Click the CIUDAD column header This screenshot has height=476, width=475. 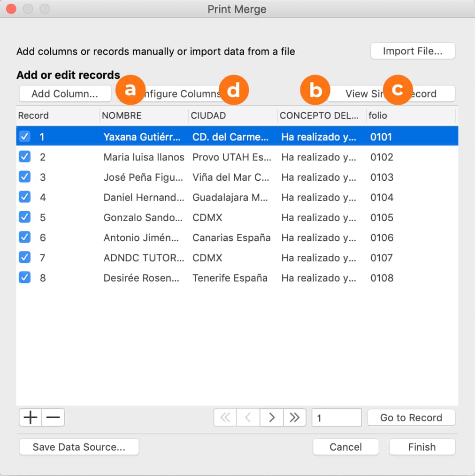pos(233,115)
